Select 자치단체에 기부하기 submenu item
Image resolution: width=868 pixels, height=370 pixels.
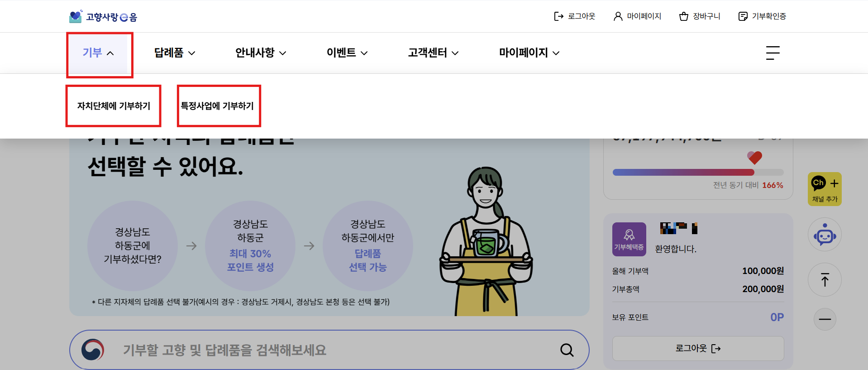(x=114, y=106)
